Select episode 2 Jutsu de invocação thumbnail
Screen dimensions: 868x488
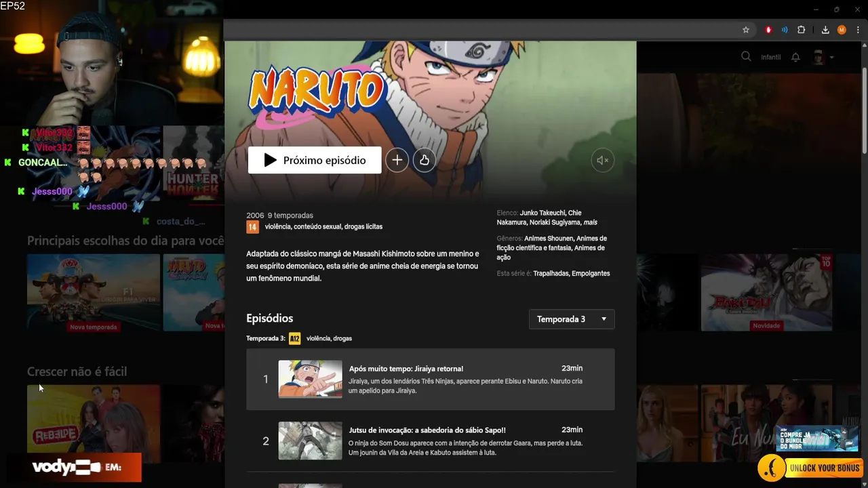coord(311,441)
